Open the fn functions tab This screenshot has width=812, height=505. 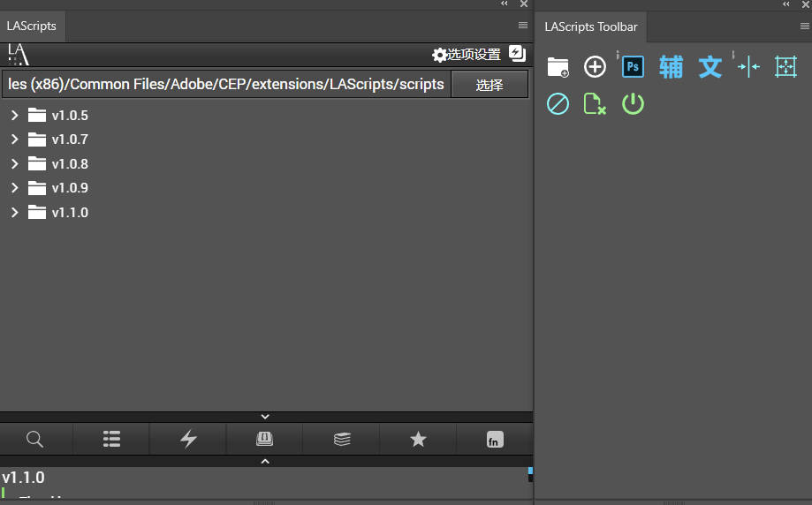coord(495,440)
